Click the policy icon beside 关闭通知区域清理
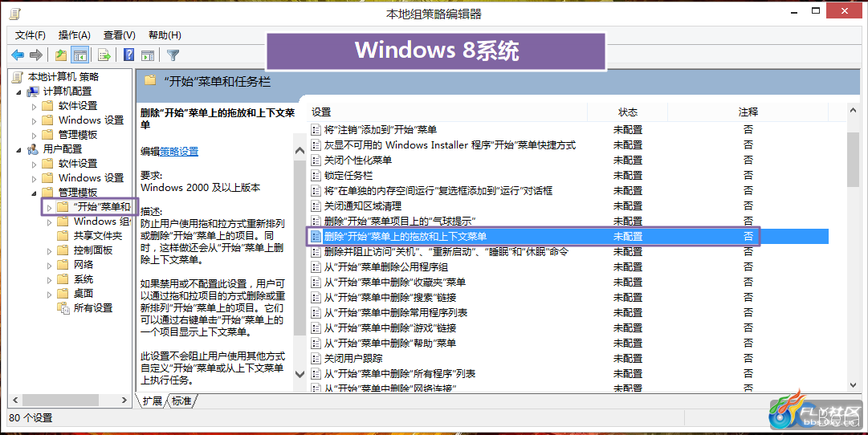The width and height of the screenshot is (868, 435). coord(316,206)
